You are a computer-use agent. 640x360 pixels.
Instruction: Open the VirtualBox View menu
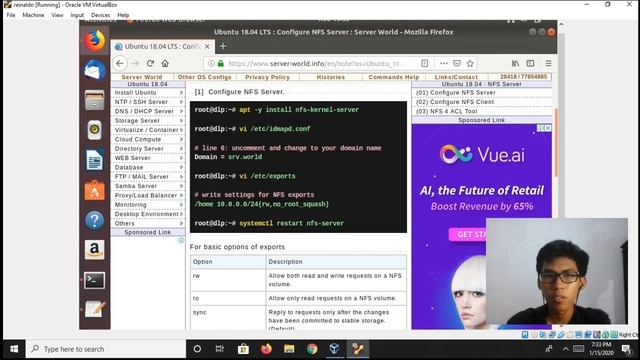click(57, 15)
